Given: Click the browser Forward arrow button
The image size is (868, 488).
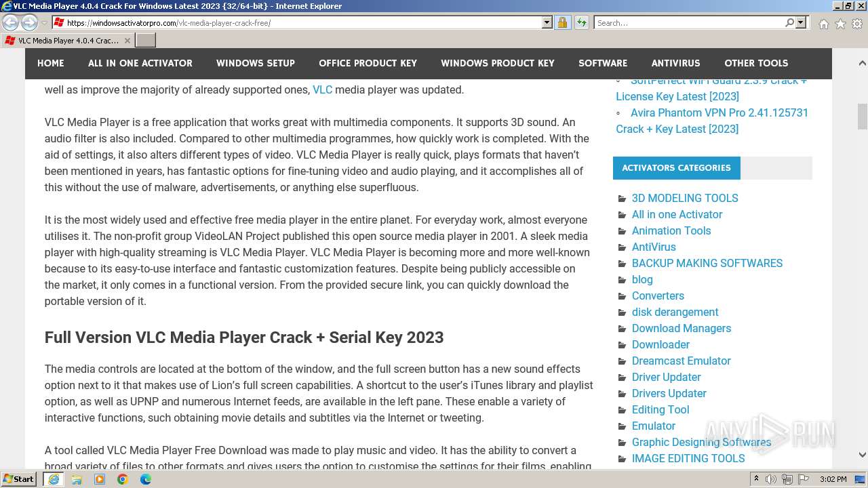Looking at the screenshot, I should pyautogui.click(x=29, y=23).
